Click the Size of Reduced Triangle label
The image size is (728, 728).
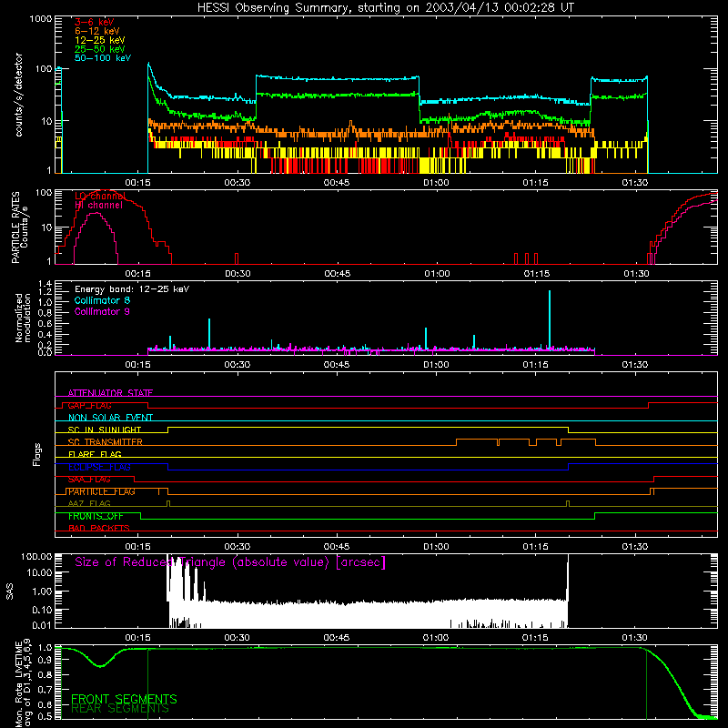(230, 562)
